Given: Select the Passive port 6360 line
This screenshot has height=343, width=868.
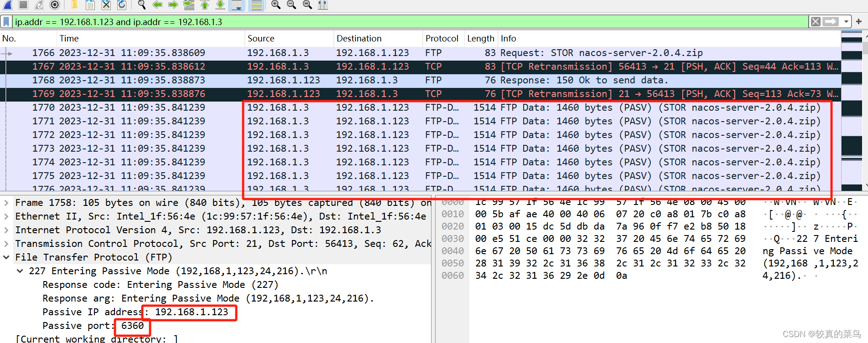Looking at the screenshot, I should 93,326.
